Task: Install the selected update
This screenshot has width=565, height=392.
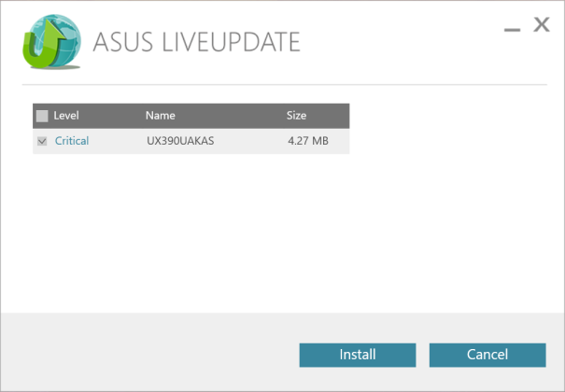Action: point(358,355)
